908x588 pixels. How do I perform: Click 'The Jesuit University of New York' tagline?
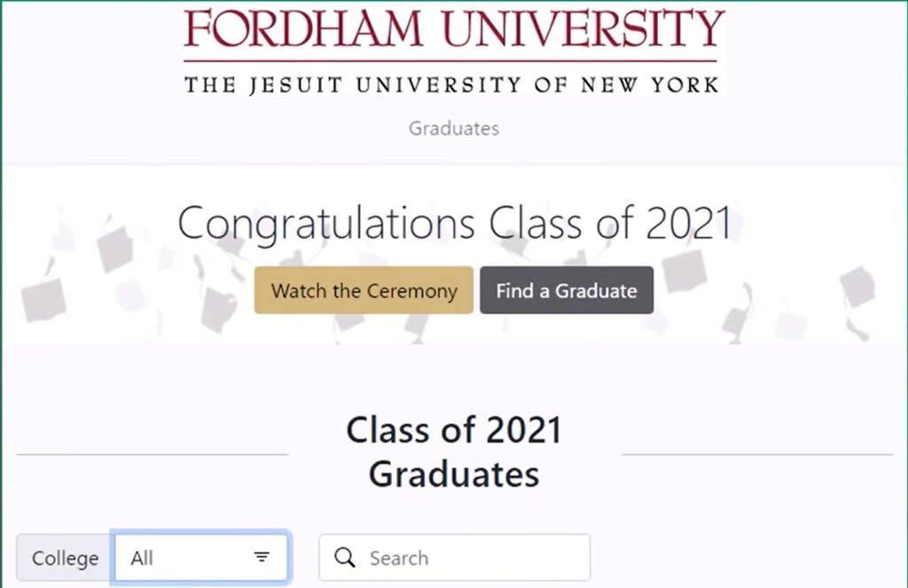[x=451, y=85]
